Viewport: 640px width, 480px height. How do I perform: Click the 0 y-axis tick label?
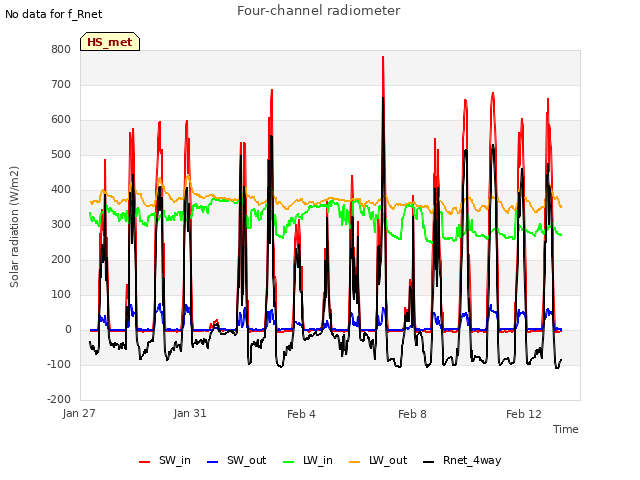pos(68,329)
